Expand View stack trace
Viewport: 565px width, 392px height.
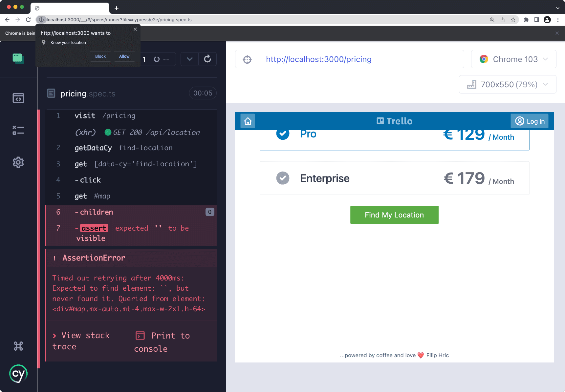coord(81,341)
